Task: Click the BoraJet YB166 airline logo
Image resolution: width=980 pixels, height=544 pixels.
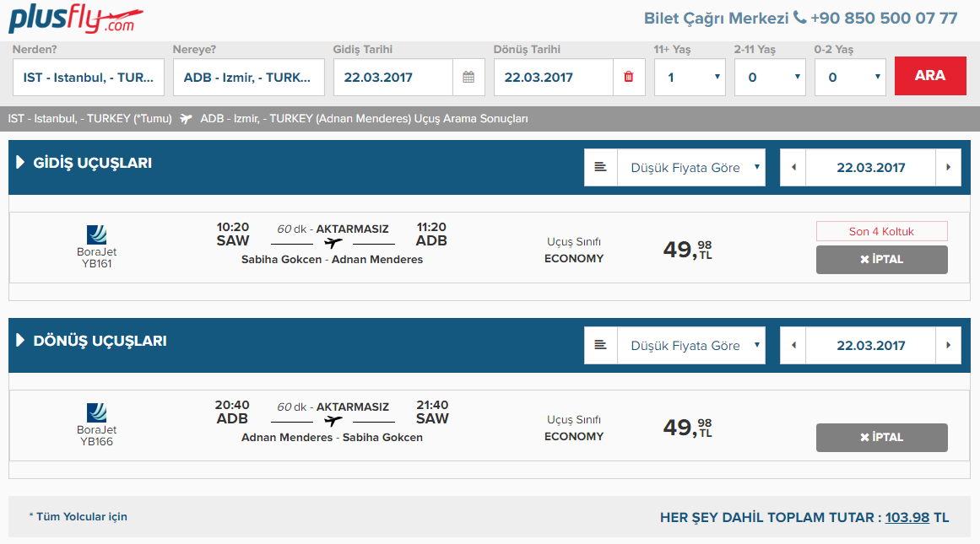Action: [x=96, y=413]
